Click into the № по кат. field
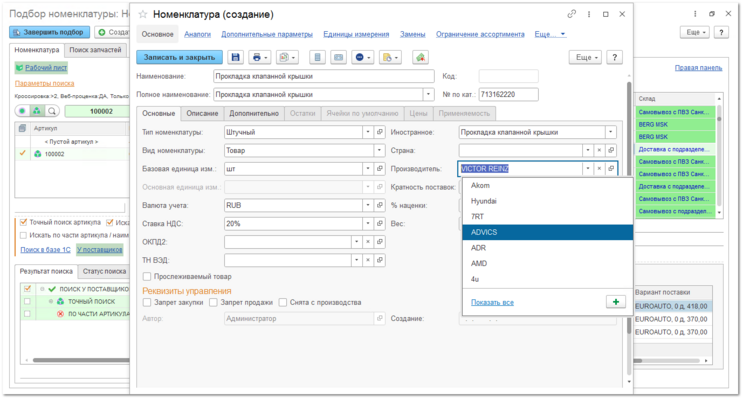Viewport: 743px width, 399px height. (508, 94)
